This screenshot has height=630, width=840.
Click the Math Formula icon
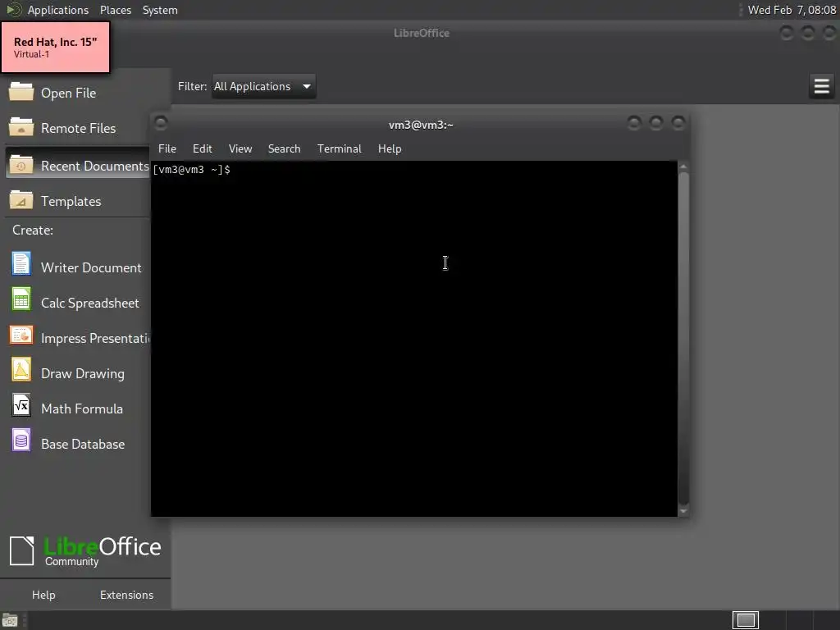click(21, 405)
